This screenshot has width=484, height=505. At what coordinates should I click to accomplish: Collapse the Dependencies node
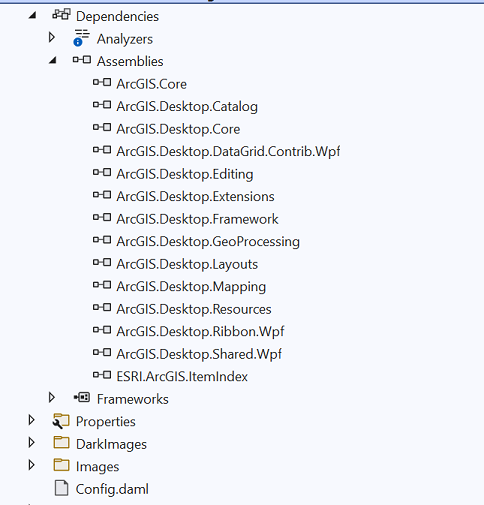coord(32,15)
